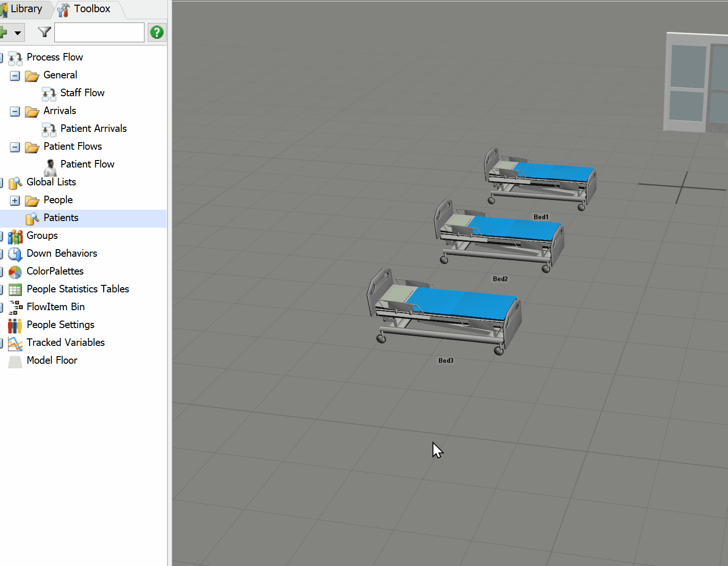Open the Down Behaviors icon
This screenshot has height=566, width=728.
pyautogui.click(x=15, y=254)
